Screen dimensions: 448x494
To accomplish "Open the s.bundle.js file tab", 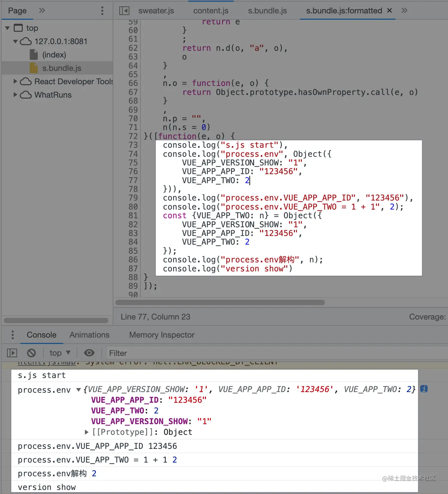I will pos(267,11).
